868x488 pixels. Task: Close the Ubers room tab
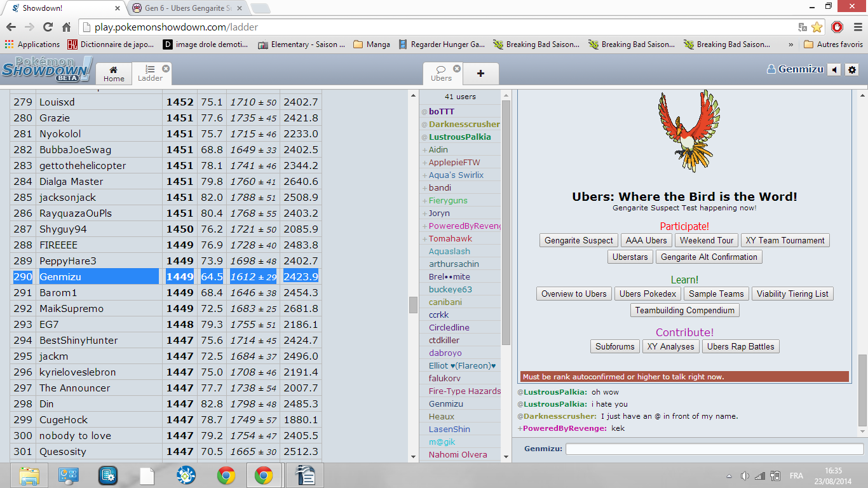[457, 68]
